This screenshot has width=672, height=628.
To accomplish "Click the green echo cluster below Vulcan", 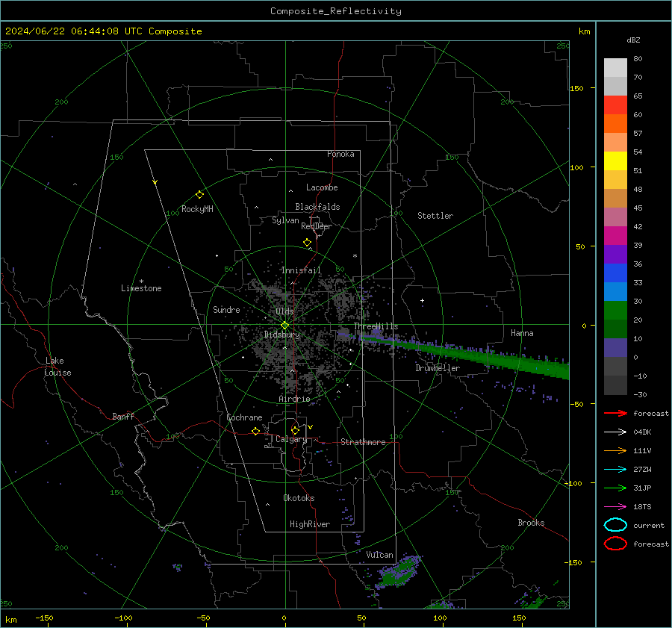I will 399,572.
